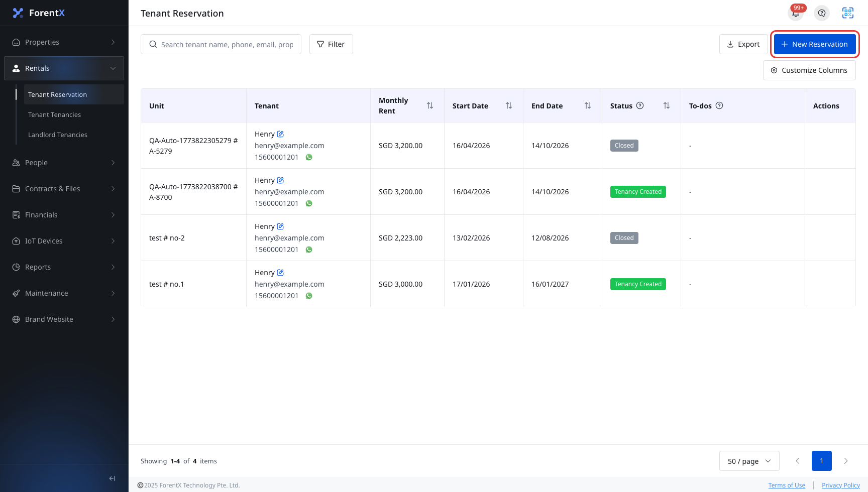Open the help question-mark icon in header

tap(822, 13)
